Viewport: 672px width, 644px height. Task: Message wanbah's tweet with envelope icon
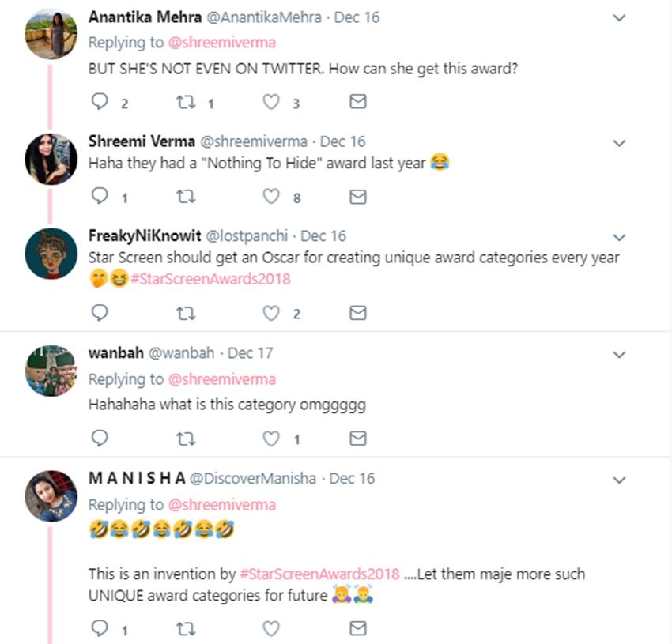tap(358, 438)
